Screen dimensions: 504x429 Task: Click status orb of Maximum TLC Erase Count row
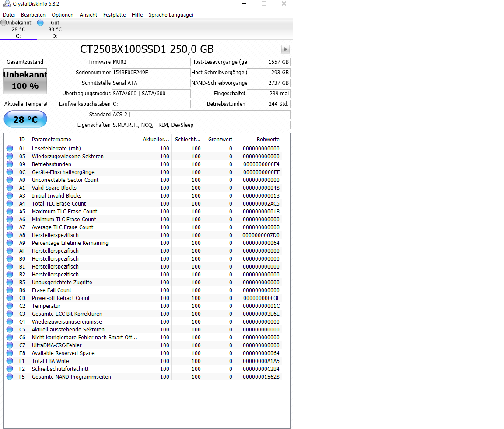[x=10, y=212]
